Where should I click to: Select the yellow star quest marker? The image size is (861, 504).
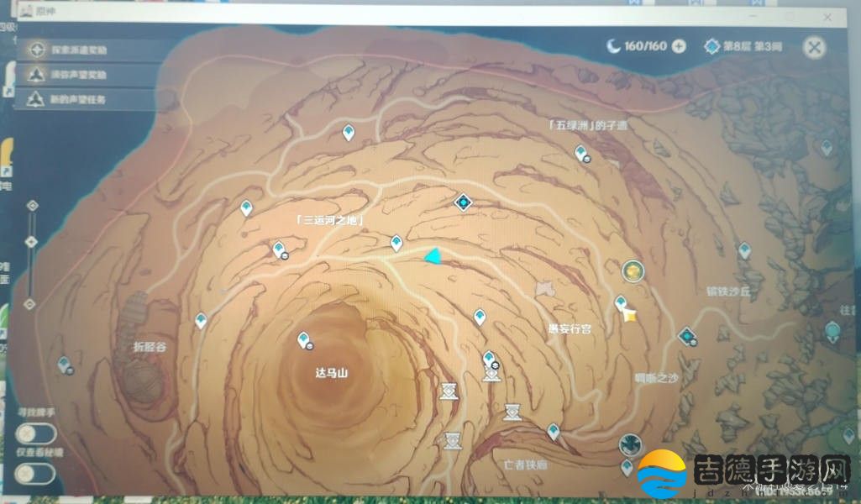(628, 315)
